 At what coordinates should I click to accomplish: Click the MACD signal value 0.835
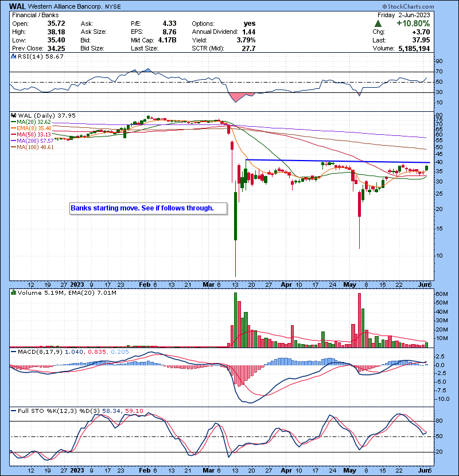pyautogui.click(x=96, y=352)
